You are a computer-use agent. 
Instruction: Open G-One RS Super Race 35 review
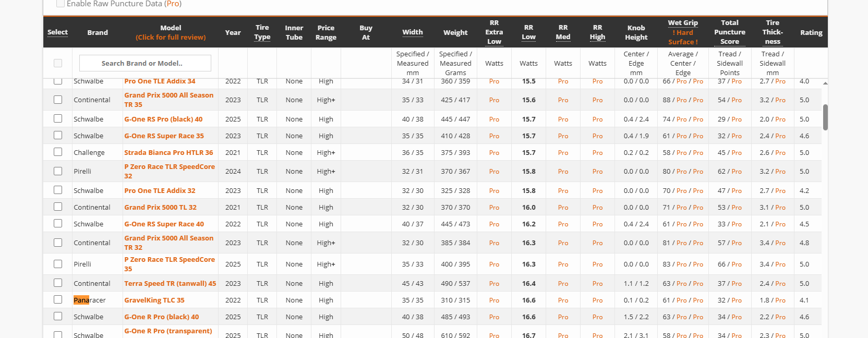164,136
